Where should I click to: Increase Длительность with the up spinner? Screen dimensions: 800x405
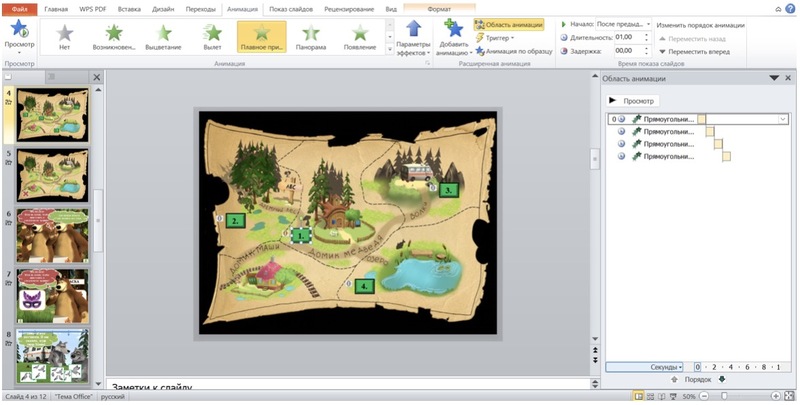[x=647, y=35]
